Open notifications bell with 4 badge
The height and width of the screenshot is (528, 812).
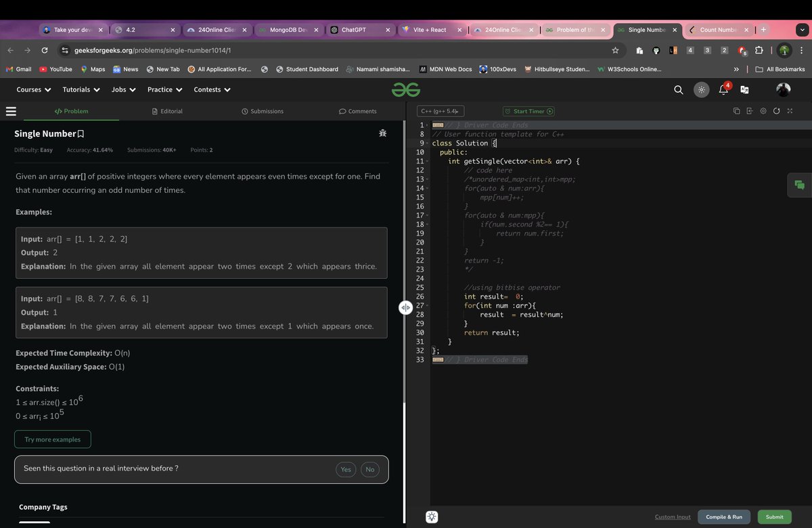pyautogui.click(x=723, y=89)
